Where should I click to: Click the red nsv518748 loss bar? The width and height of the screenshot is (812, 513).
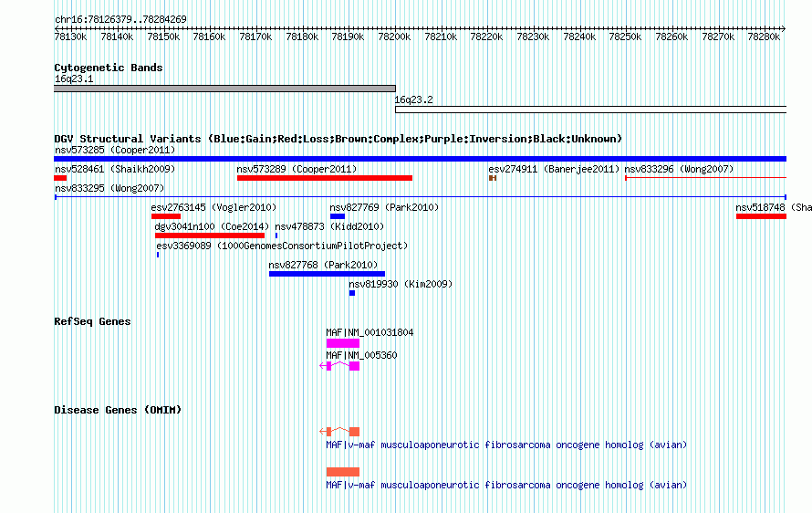click(x=761, y=216)
